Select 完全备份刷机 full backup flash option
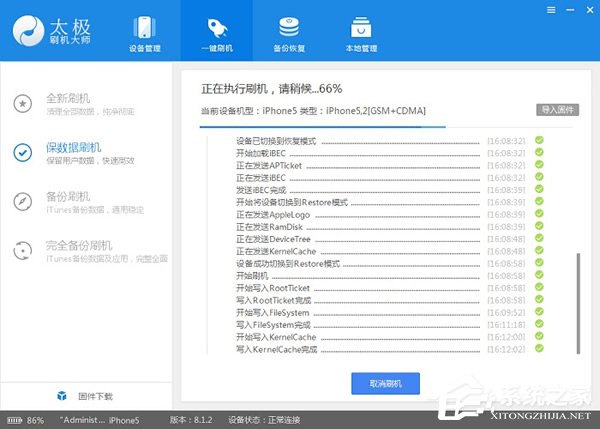Image resolution: width=600 pixels, height=429 pixels. tap(78, 250)
